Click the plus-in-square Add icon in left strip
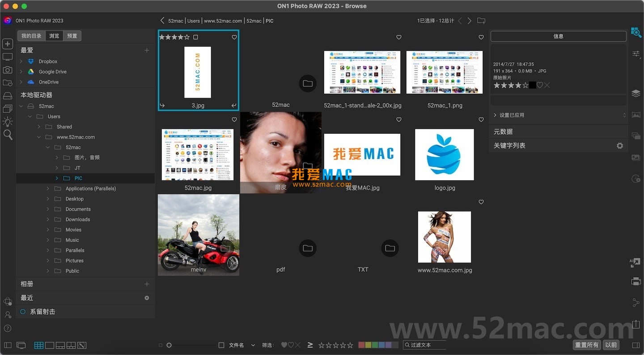 [8, 43]
